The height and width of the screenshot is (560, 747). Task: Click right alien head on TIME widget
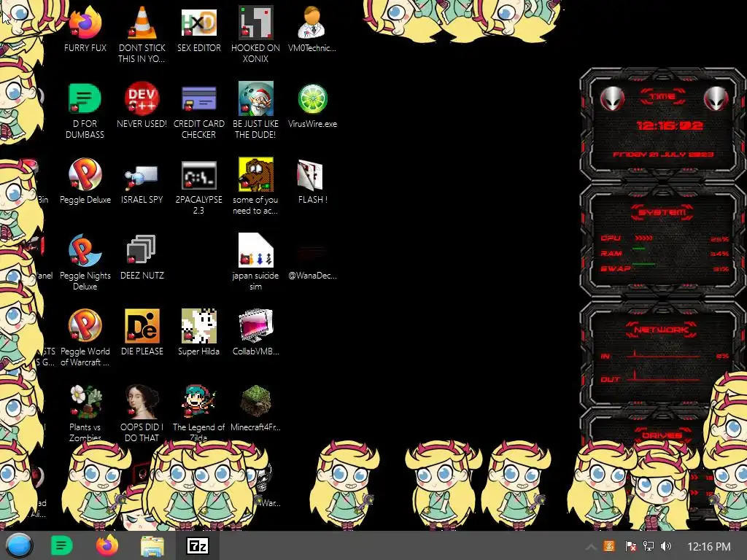point(716,98)
